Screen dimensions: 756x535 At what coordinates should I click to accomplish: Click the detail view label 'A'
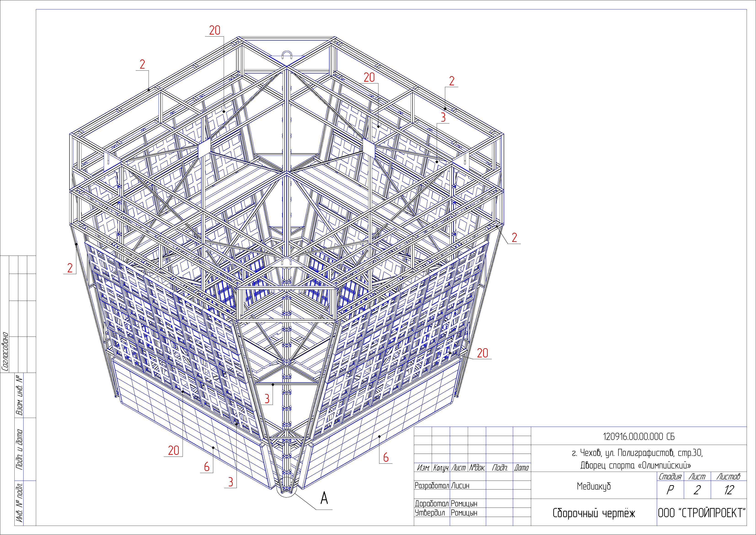pyautogui.click(x=324, y=498)
